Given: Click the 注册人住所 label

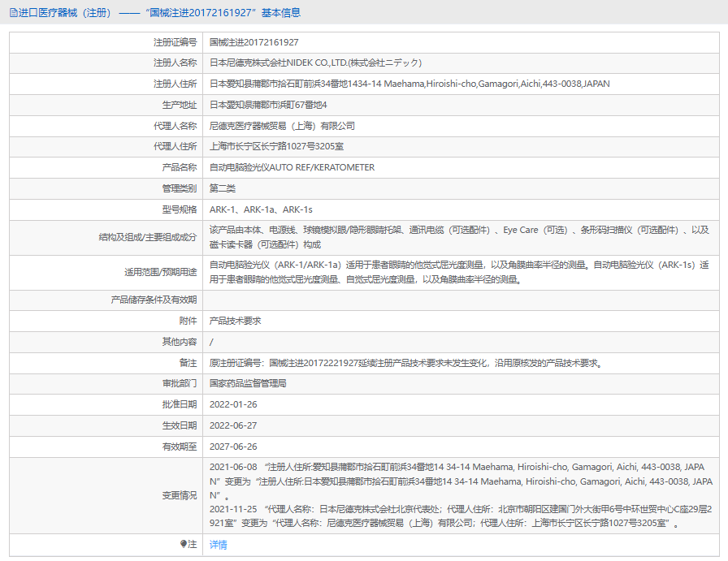Looking at the screenshot, I should click(175, 84).
